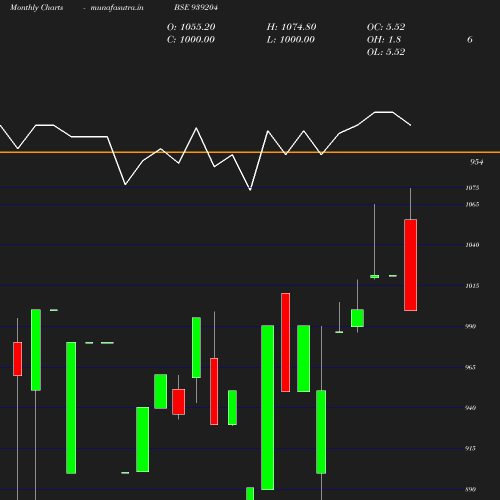Click the 'Monthly Charts' title text
The image size is (500, 500).
37,7
